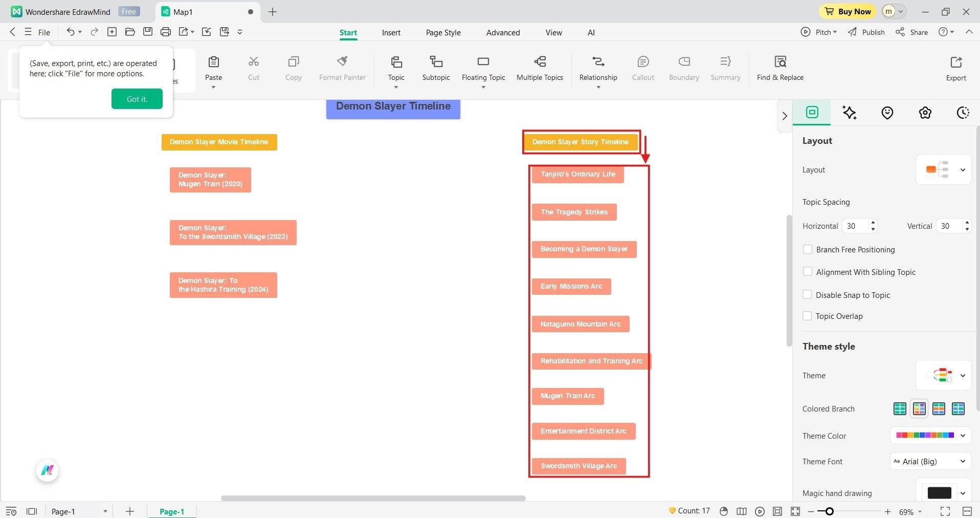Screen dimensions: 980x518
Task: Select the first Colored Branch style
Action: pyautogui.click(x=900, y=408)
